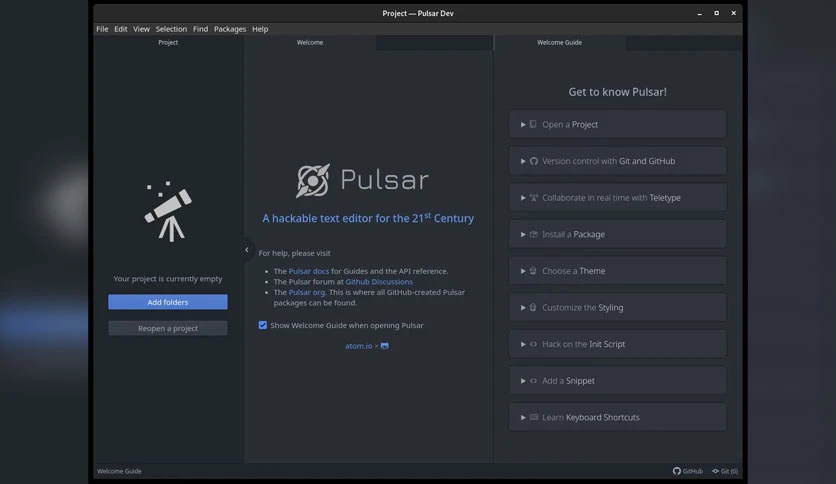The image size is (836, 484).
Task: Open the Git (0) status bar item
Action: (x=725, y=471)
